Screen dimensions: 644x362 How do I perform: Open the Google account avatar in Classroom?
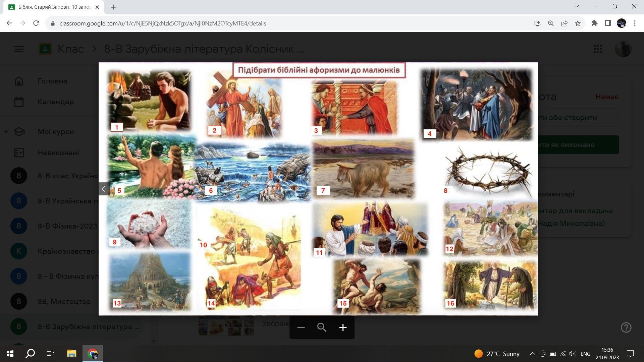pyautogui.click(x=623, y=49)
